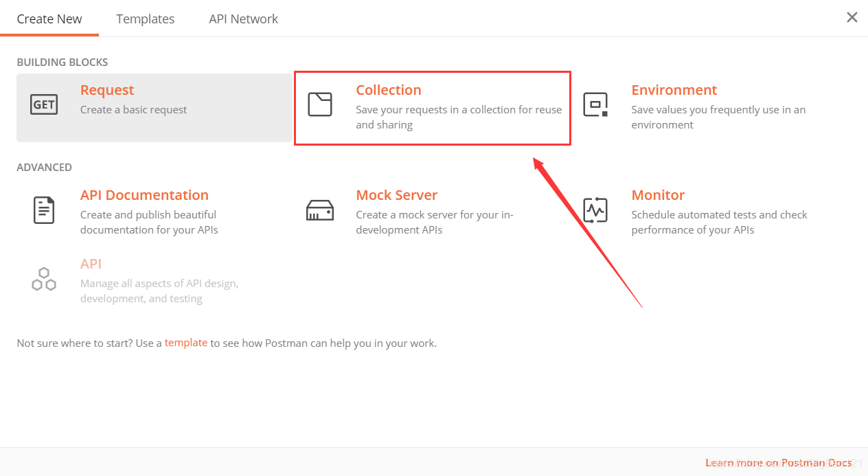868x476 pixels.
Task: Choose the Environment title
Action: coord(674,90)
